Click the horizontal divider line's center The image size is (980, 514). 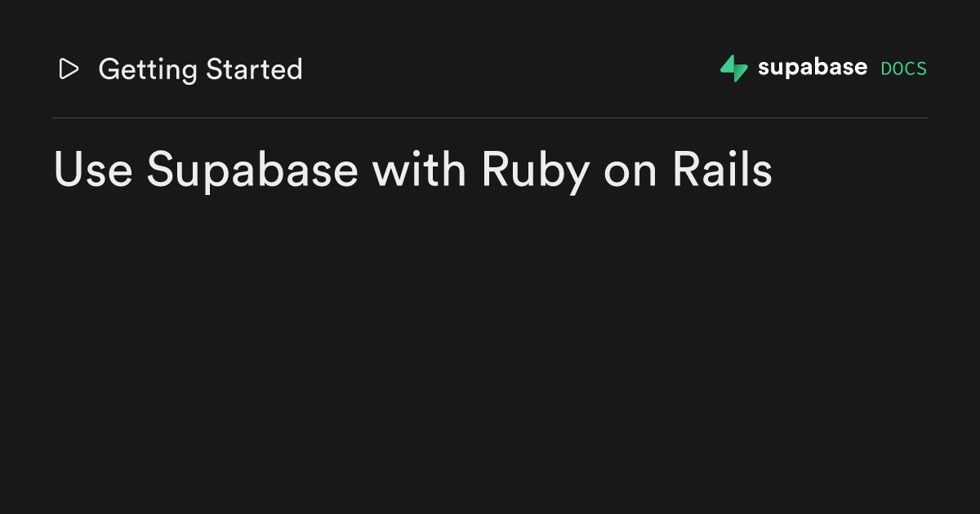click(x=490, y=118)
